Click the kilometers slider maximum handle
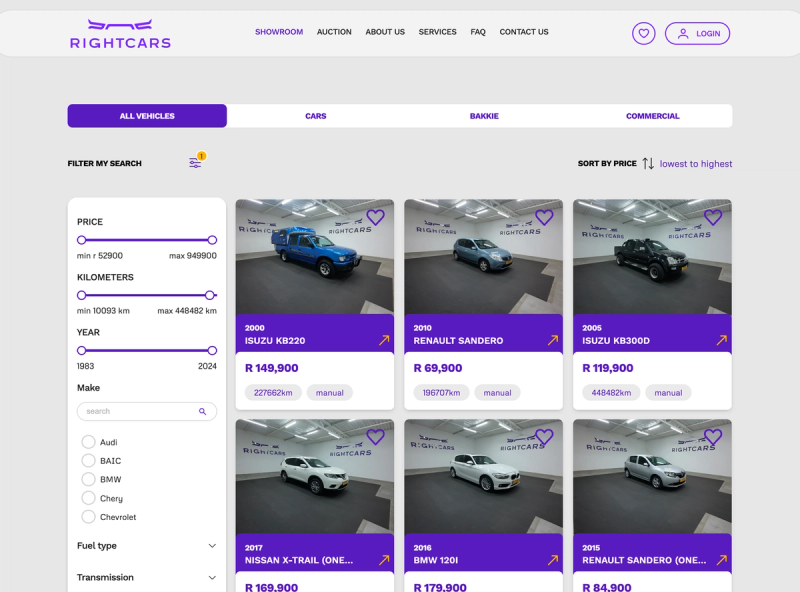 coord(209,295)
